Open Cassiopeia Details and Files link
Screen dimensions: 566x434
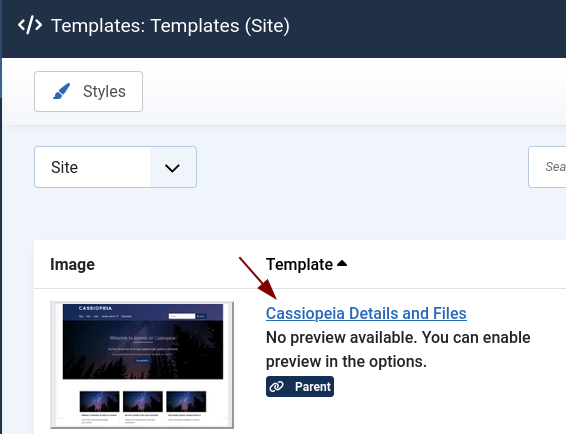point(366,313)
